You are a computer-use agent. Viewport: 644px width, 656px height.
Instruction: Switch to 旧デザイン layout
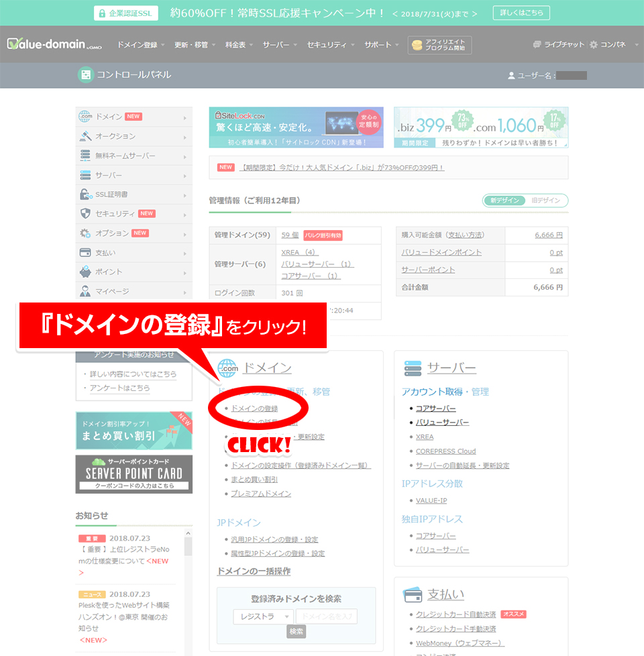point(545,201)
